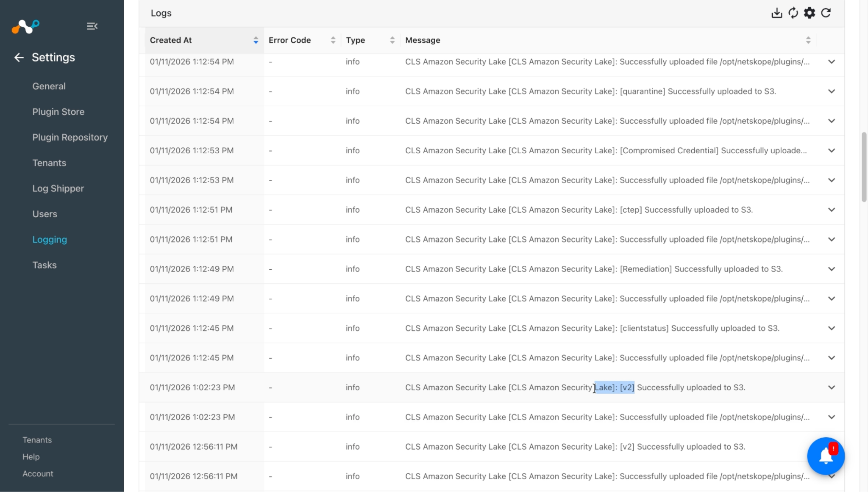Expand the [Compromised Credential] log row
This screenshot has height=492, width=868.
click(x=832, y=151)
